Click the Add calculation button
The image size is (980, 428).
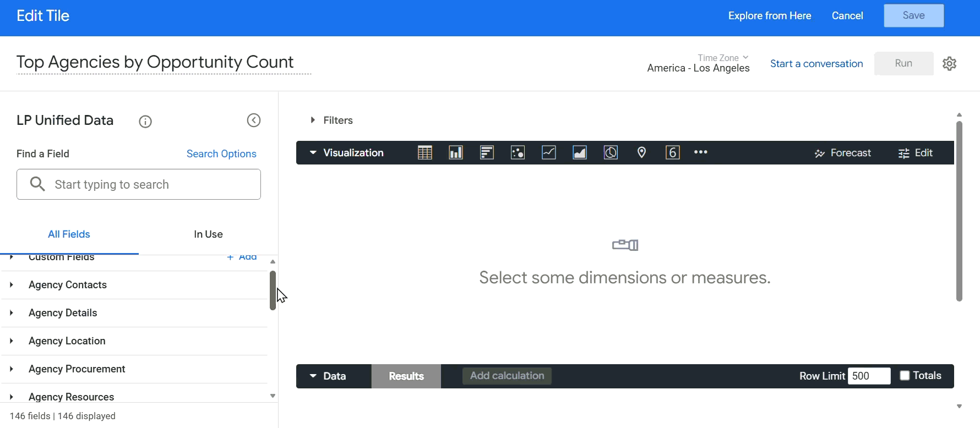click(x=507, y=376)
